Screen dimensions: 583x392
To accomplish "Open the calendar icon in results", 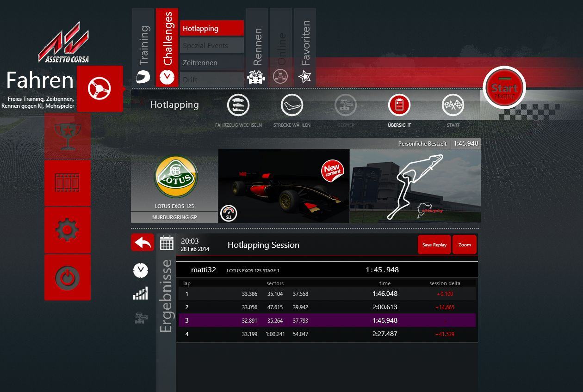I will click(167, 243).
